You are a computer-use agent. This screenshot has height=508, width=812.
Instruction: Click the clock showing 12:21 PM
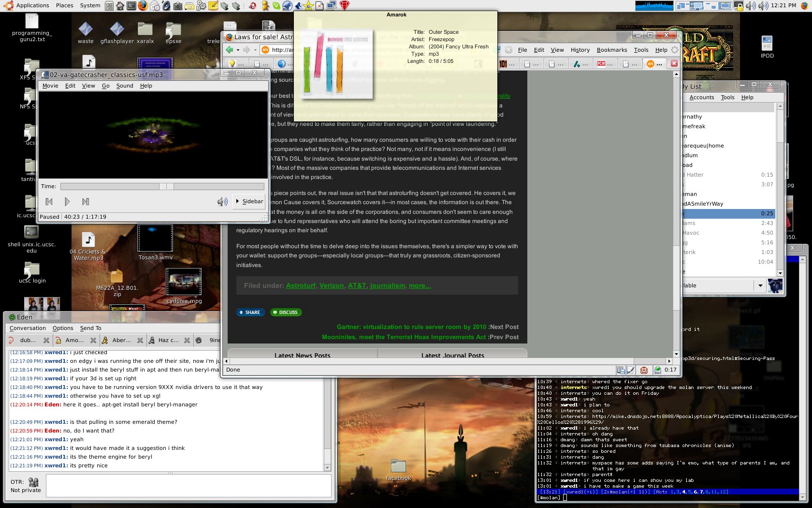pos(783,5)
